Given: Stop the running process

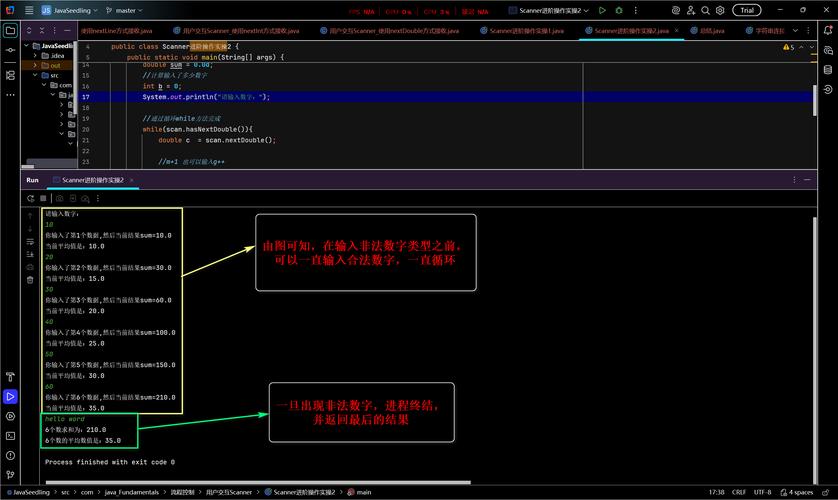Looking at the screenshot, I should (x=43, y=198).
